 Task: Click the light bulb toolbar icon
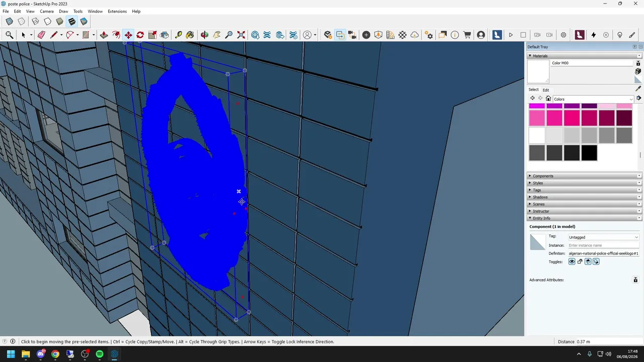[x=620, y=35]
